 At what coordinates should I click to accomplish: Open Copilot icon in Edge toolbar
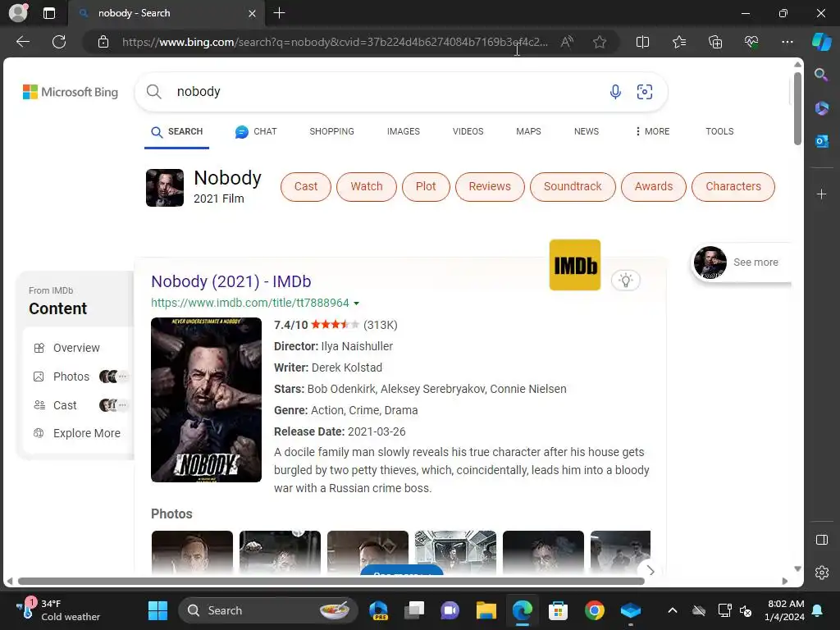(821, 42)
